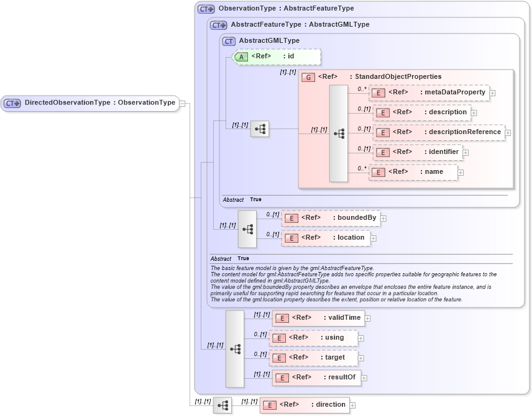532x416 pixels.
Task: Click the E icon of location element
Action: click(x=291, y=238)
